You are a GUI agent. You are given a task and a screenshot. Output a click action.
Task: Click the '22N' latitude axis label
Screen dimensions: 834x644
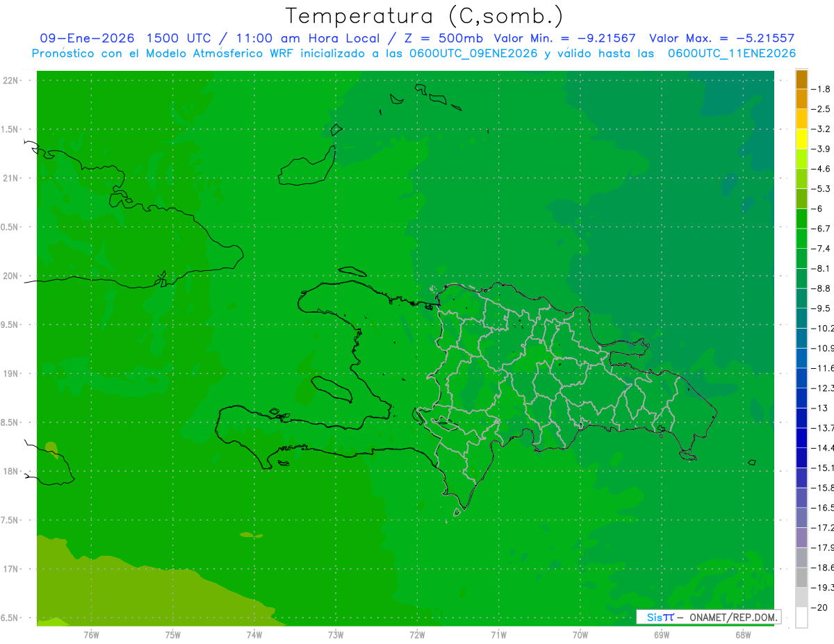pos(10,81)
